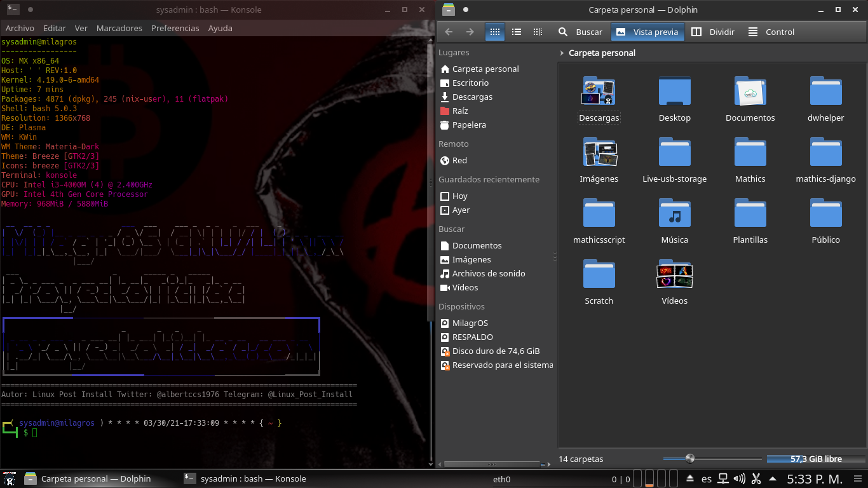Screen dimensions: 868x488
Task: Click the back navigation arrow in Dolphin
Action: pyautogui.click(x=449, y=32)
